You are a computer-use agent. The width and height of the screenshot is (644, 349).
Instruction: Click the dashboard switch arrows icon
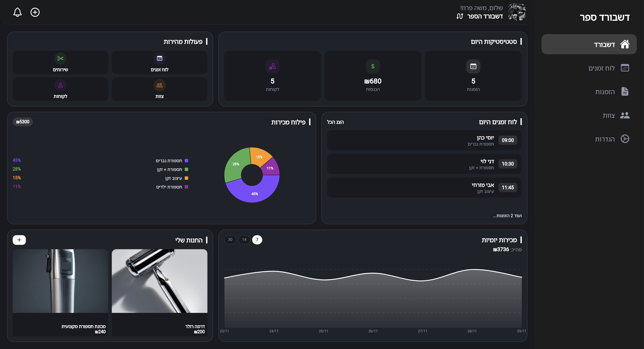point(460,16)
